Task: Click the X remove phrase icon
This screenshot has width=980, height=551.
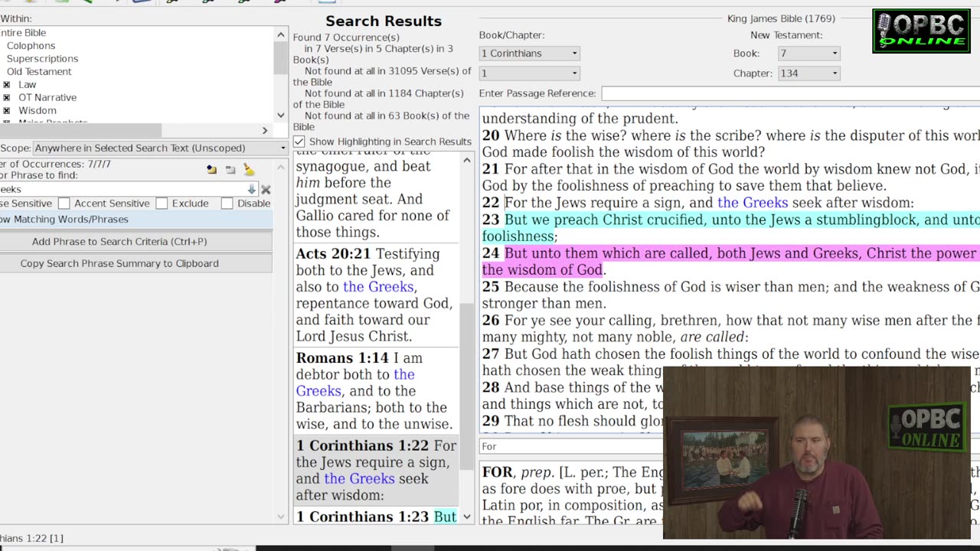Action: coord(266,189)
